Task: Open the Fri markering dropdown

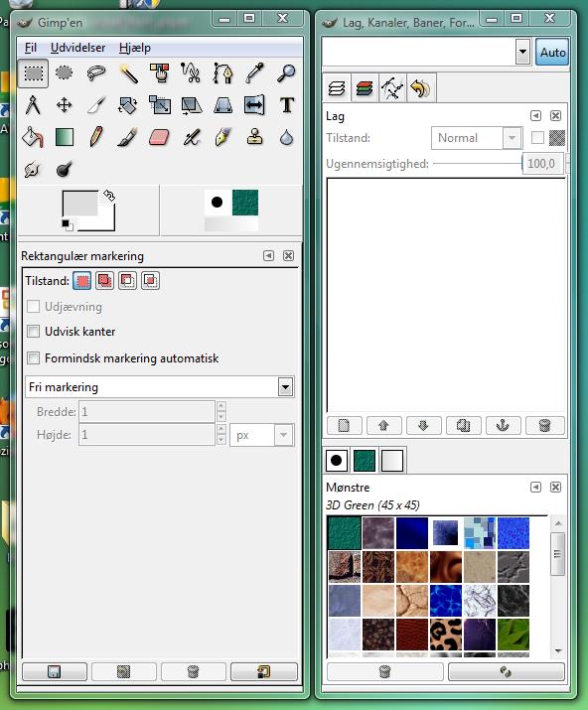Action: 160,387
